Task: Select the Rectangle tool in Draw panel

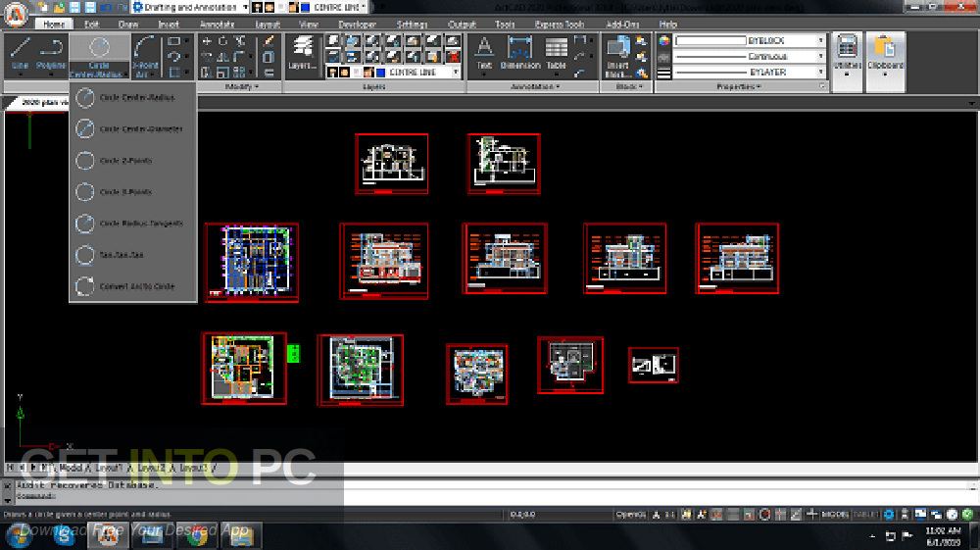Action: [174, 41]
